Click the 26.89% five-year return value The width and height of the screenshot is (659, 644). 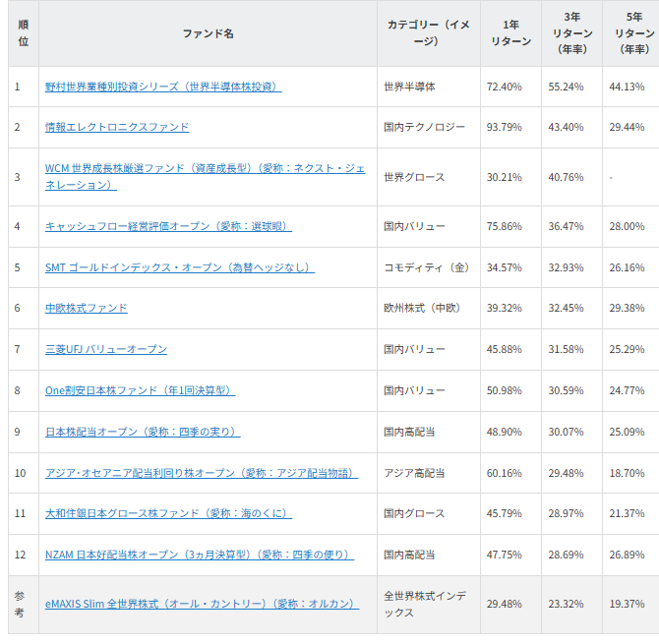(x=627, y=555)
